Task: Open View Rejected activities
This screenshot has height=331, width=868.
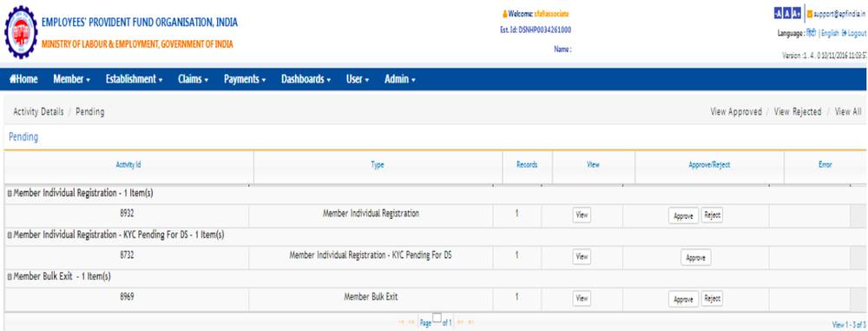Action: (x=798, y=111)
